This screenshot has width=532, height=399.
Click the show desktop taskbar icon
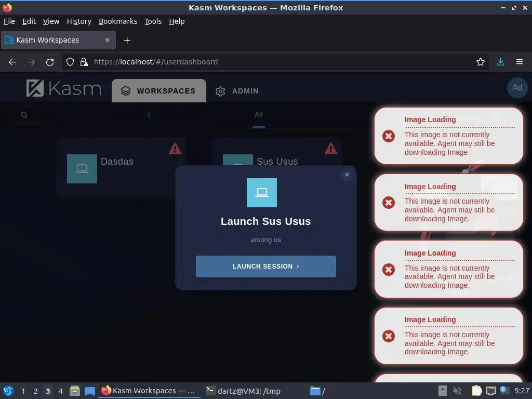[x=89, y=391]
